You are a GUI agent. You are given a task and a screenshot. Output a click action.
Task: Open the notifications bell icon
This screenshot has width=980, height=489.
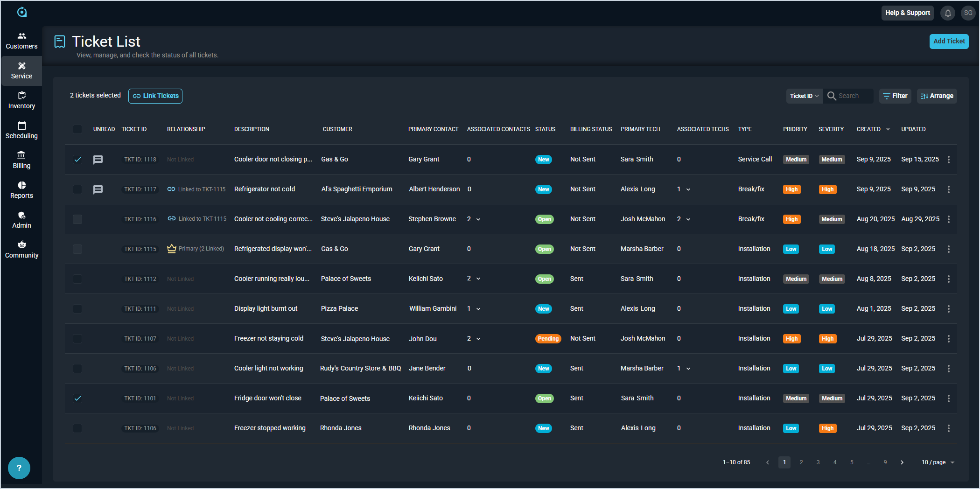[x=948, y=13]
